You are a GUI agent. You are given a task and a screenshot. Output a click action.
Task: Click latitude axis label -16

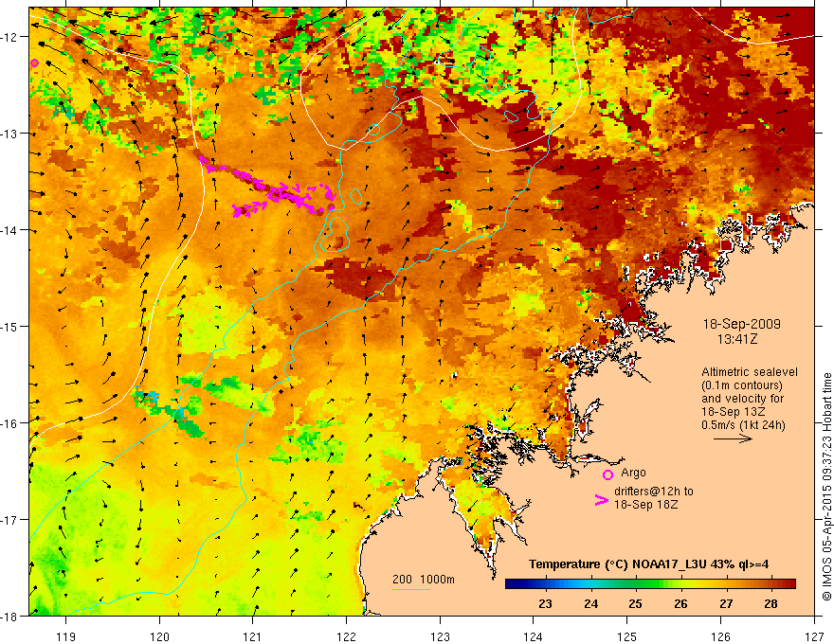pyautogui.click(x=9, y=423)
